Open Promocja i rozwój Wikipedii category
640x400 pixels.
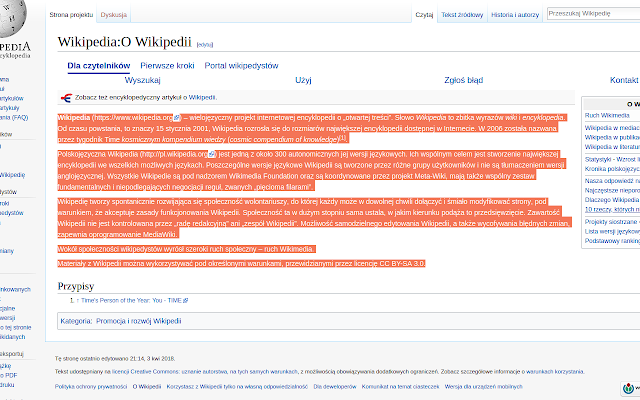click(x=138, y=321)
